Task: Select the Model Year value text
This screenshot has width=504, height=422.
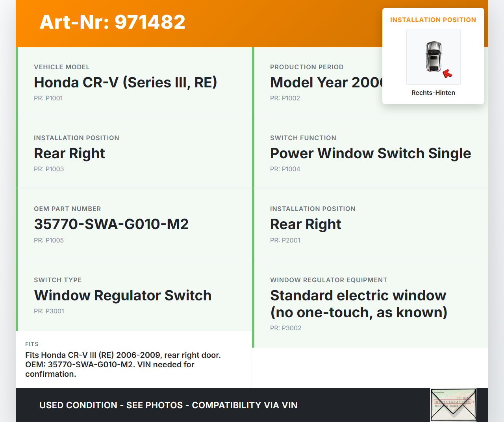Action: point(326,82)
